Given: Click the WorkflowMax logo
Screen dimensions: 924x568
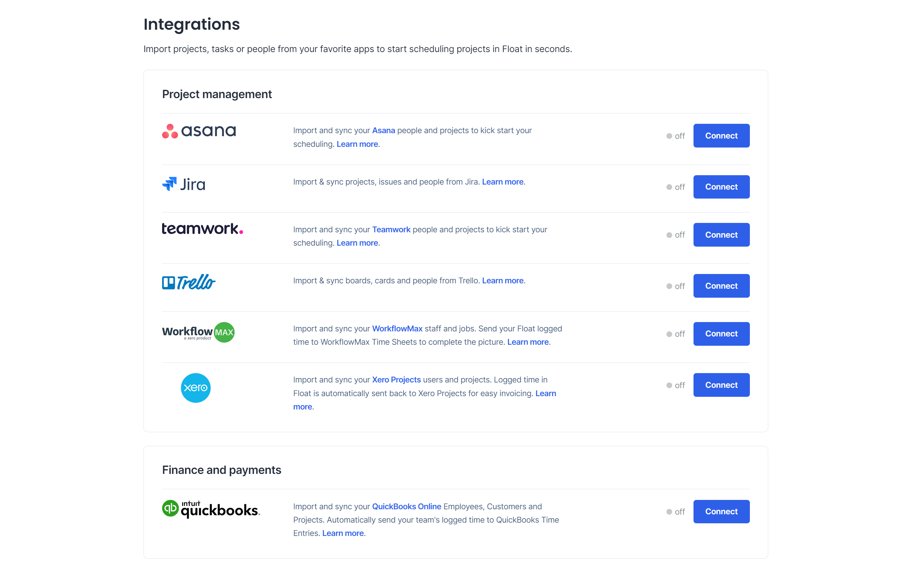Looking at the screenshot, I should (x=198, y=332).
